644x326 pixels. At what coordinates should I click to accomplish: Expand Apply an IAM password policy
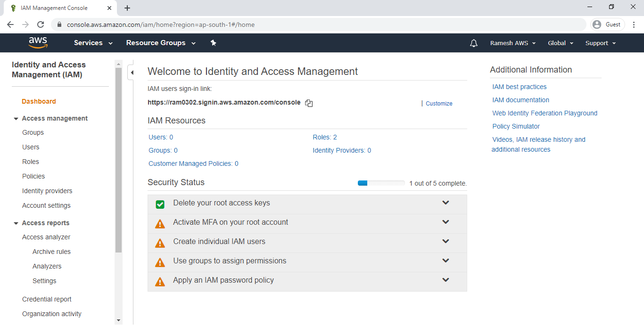point(446,280)
